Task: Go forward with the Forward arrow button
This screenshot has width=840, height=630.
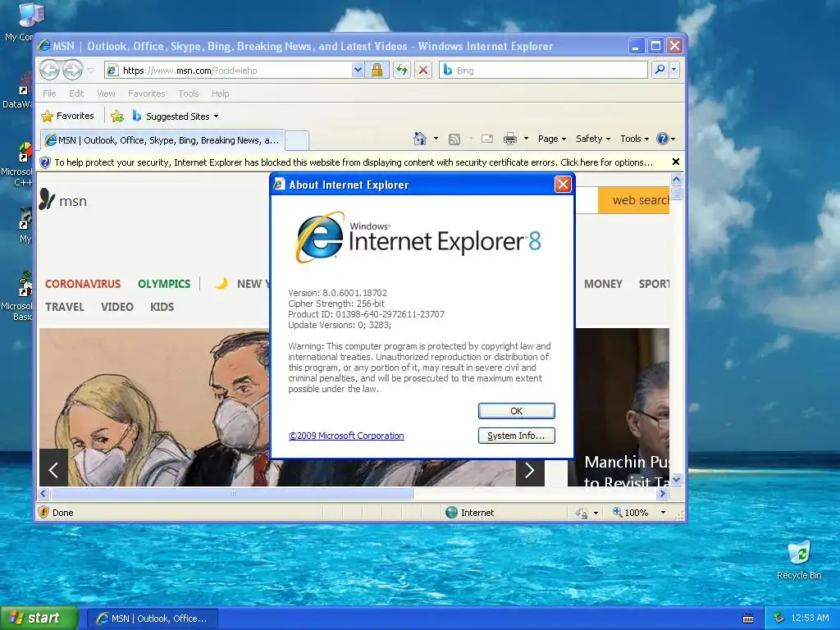Action: pyautogui.click(x=72, y=70)
